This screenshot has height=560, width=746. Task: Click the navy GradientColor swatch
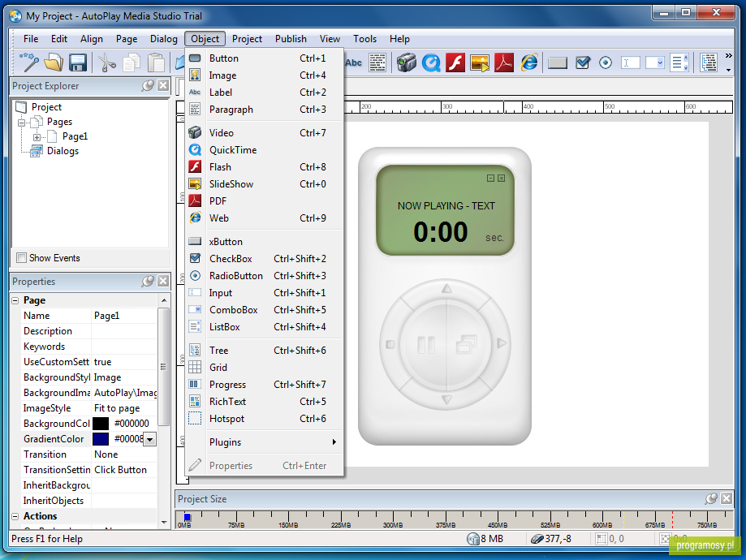101,439
